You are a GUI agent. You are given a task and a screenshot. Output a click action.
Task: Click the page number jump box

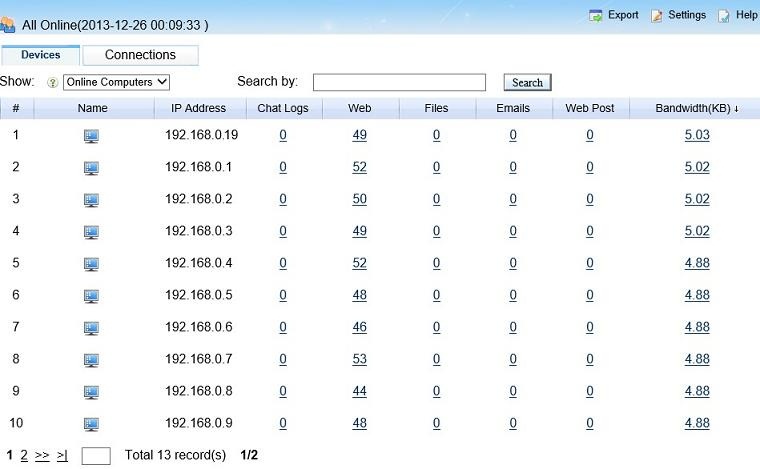coord(96,455)
